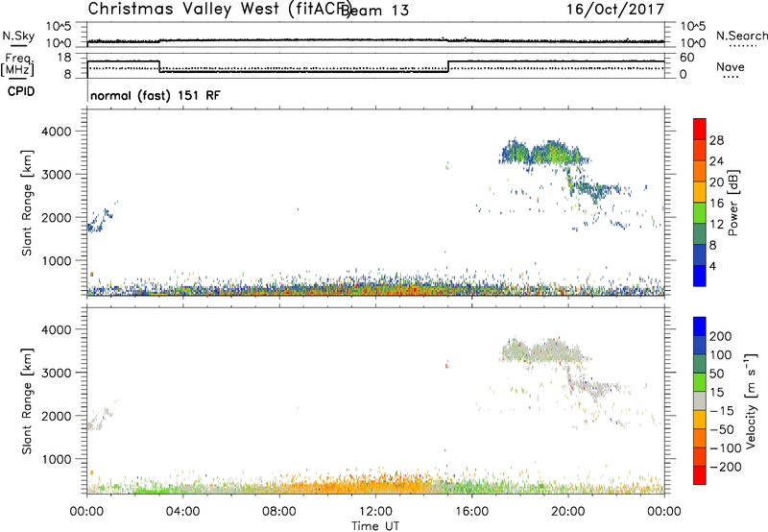Click the 'Velocity [m s⁻¹]' colorbar title
768x532 pixels.
[751, 400]
